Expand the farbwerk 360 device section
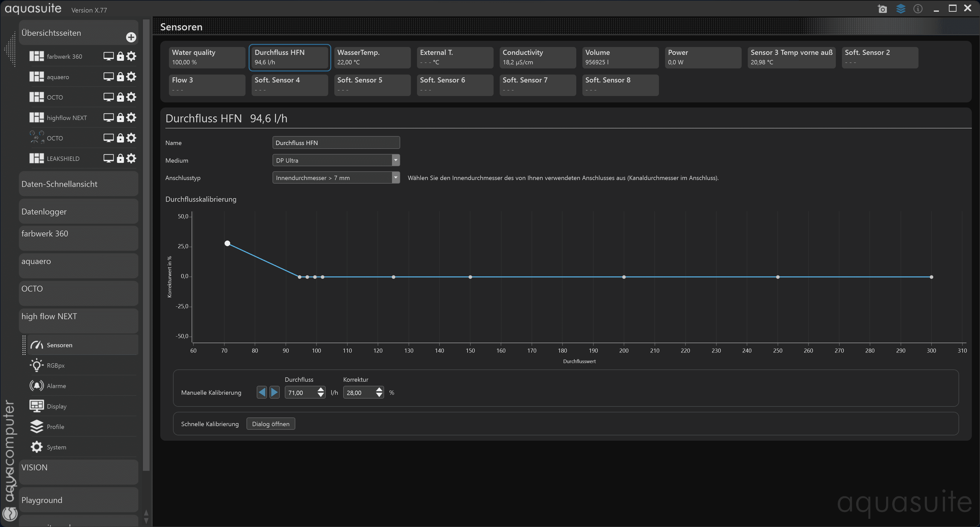Viewport: 980px width, 527px height. click(78, 238)
